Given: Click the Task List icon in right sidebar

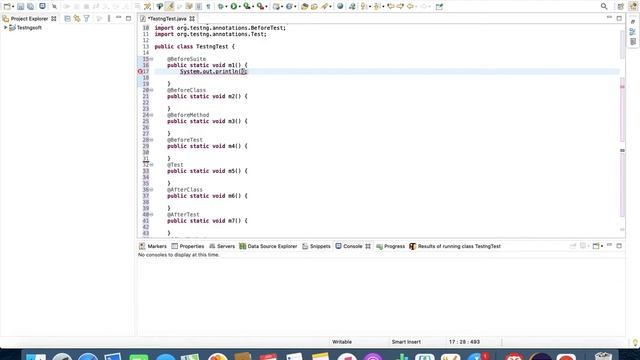Looking at the screenshot, I should tap(633, 42).
